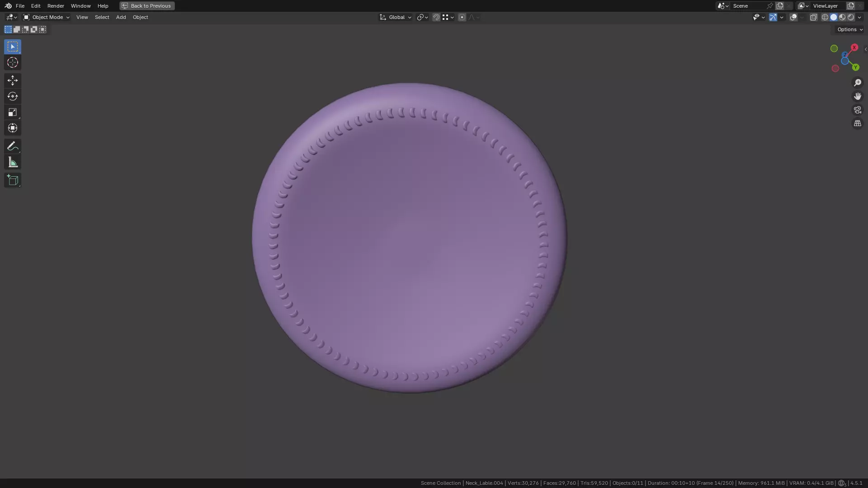Click the Back to Previous button

coord(147,6)
